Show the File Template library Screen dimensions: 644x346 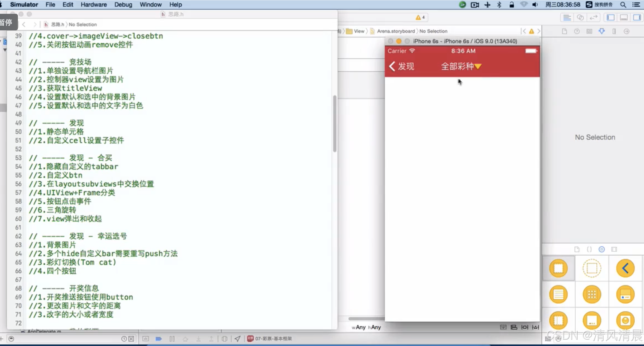pyautogui.click(x=577, y=249)
